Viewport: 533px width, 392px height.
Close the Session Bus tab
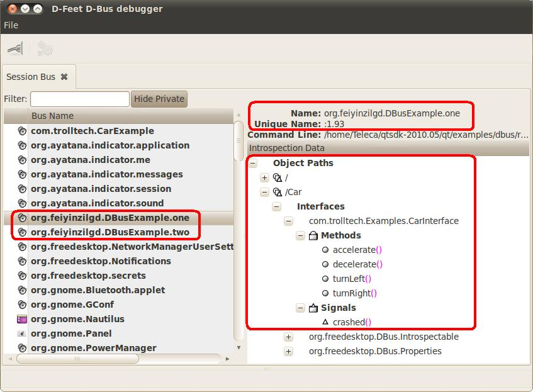(64, 77)
